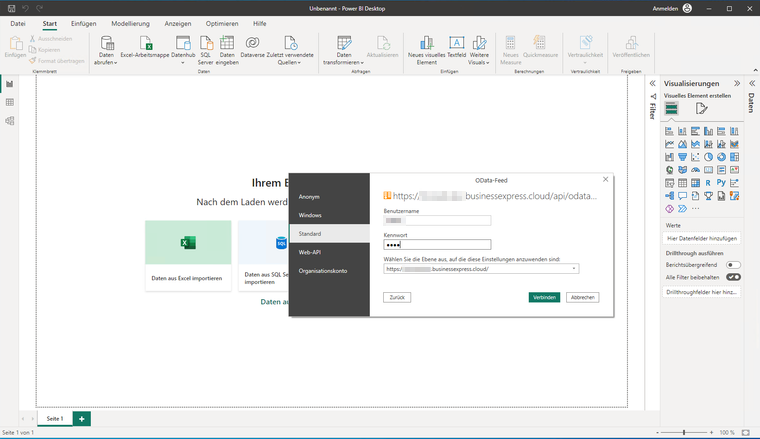Select the R script visual icon
The image size is (760, 439).
pyautogui.click(x=708, y=183)
